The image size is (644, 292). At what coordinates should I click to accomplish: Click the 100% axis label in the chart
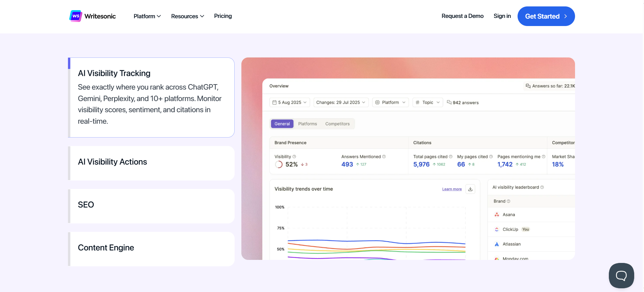pyautogui.click(x=280, y=207)
